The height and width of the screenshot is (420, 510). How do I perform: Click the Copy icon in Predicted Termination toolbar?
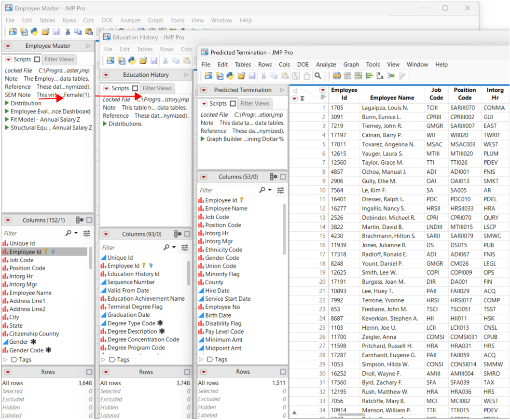274,76
